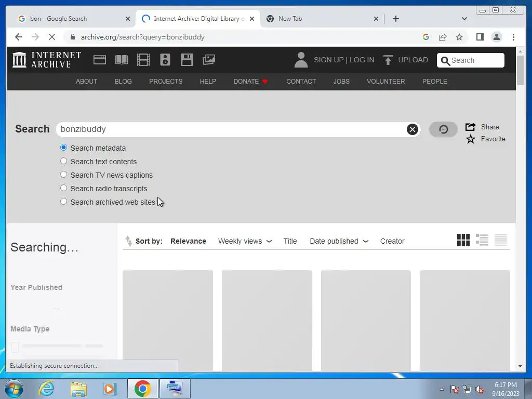Select Search archived web sites option
Screen dimensions: 532x399
click(63, 202)
